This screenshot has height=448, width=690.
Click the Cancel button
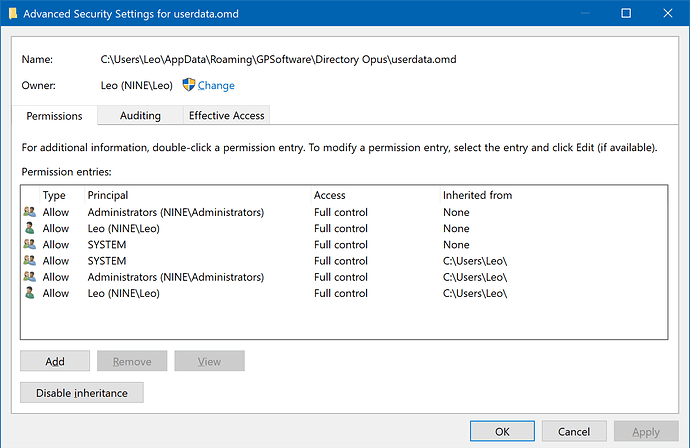(x=574, y=431)
